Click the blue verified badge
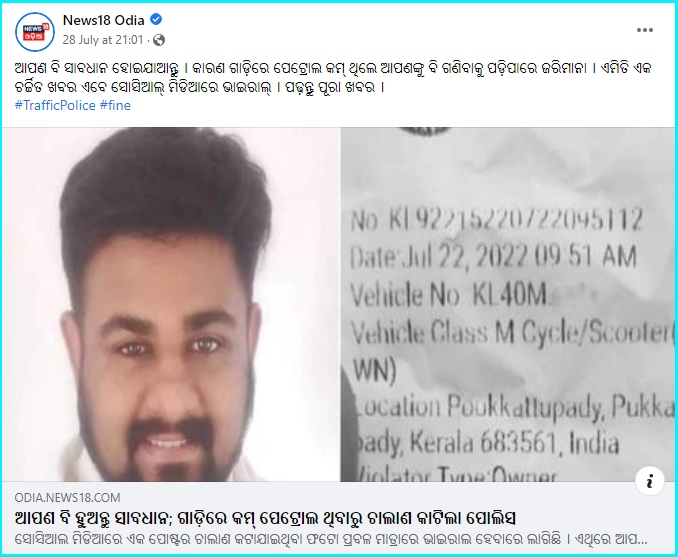678x557 pixels. 156,19
